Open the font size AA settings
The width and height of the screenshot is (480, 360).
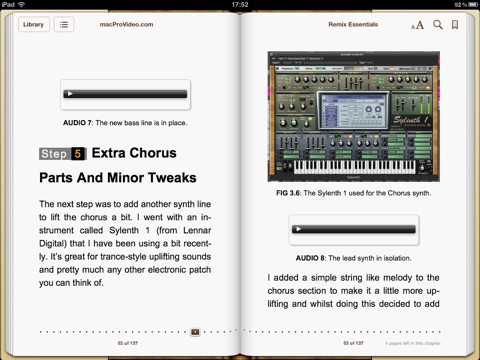point(417,25)
